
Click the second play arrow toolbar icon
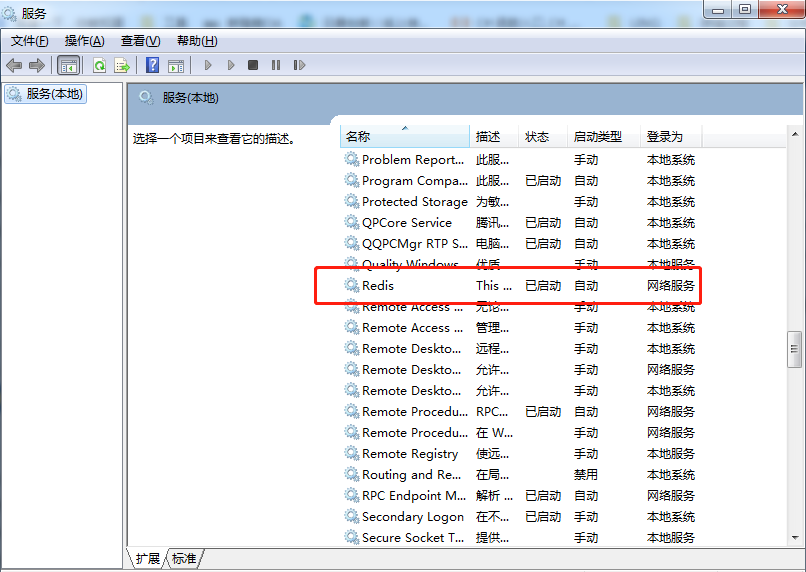coord(231,65)
